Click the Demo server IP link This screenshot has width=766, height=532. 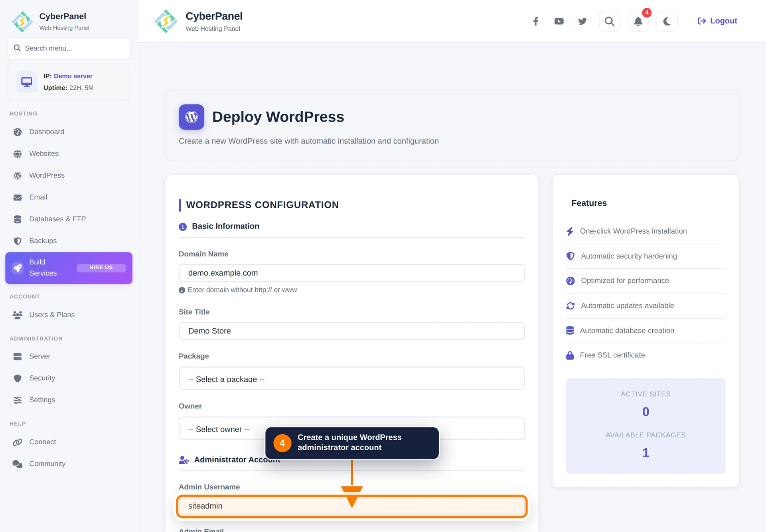click(x=73, y=76)
